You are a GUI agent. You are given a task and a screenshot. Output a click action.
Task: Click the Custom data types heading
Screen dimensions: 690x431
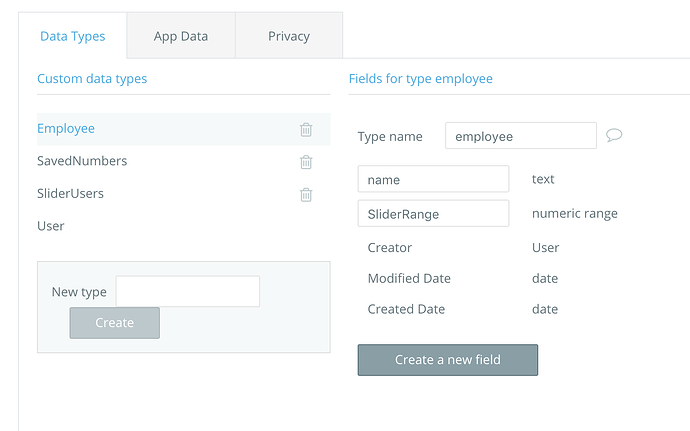pos(92,78)
